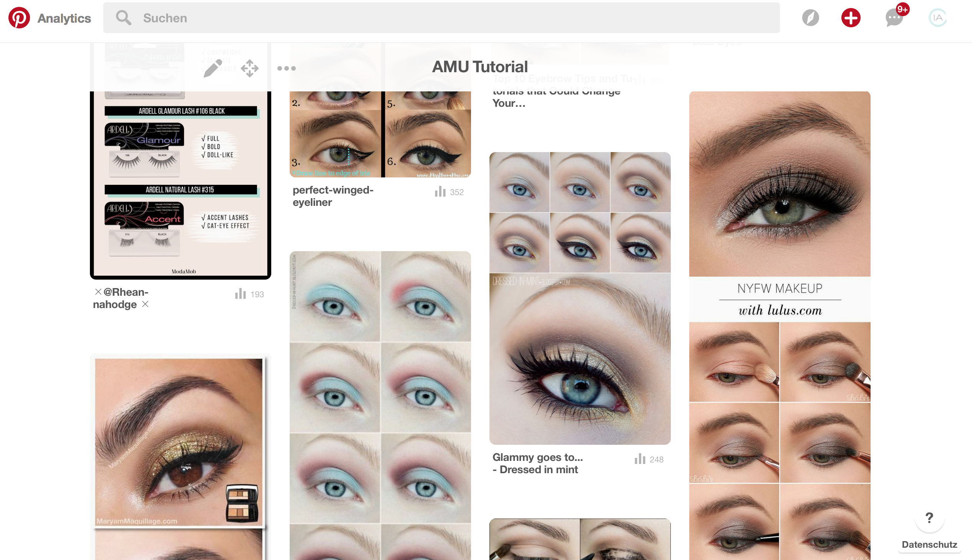Viewport: 972px width, 560px height.
Task: Open the three dots more options
Action: pos(286,68)
